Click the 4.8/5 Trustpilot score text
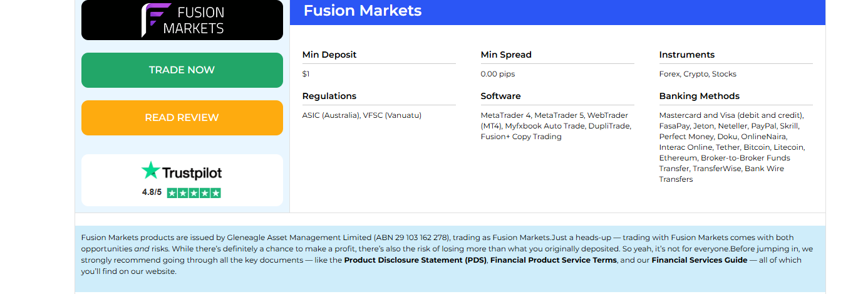Screen dimensions: 868x294 tap(152, 192)
